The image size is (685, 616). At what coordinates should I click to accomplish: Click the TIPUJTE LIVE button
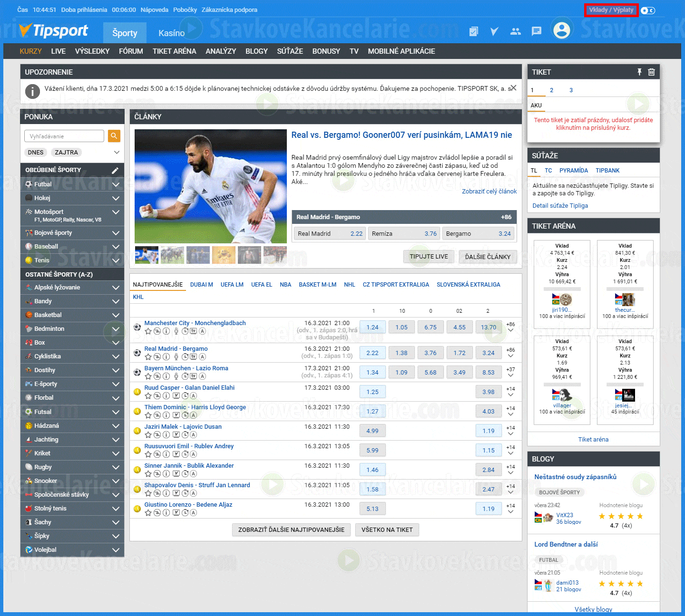[x=429, y=257]
